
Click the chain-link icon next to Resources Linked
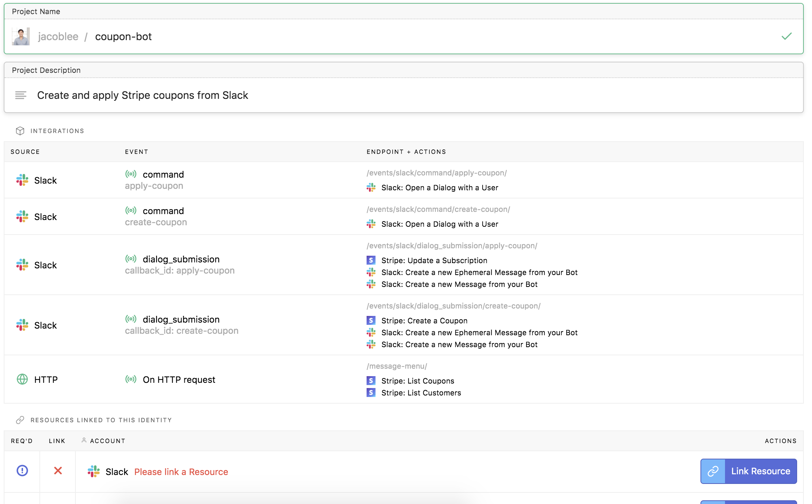pos(20,420)
